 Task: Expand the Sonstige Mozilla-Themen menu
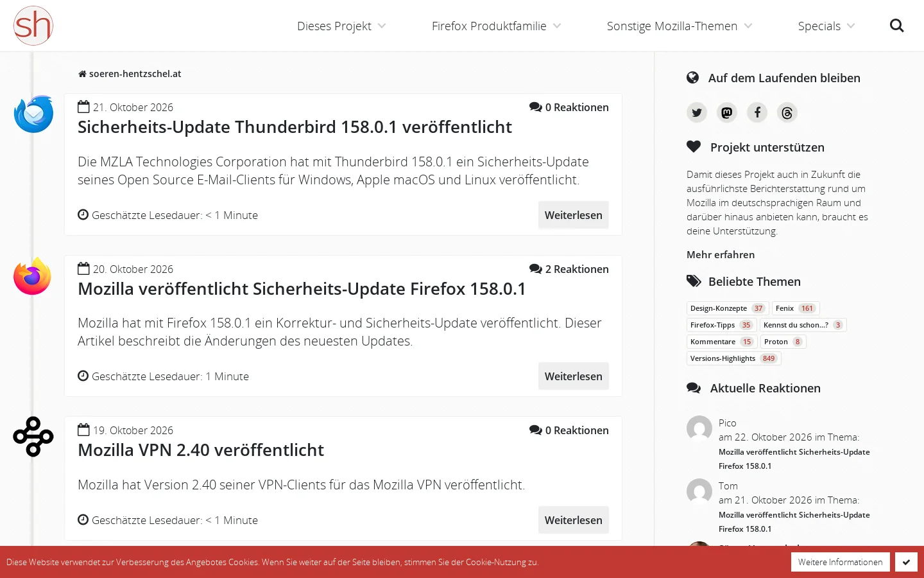coord(680,26)
